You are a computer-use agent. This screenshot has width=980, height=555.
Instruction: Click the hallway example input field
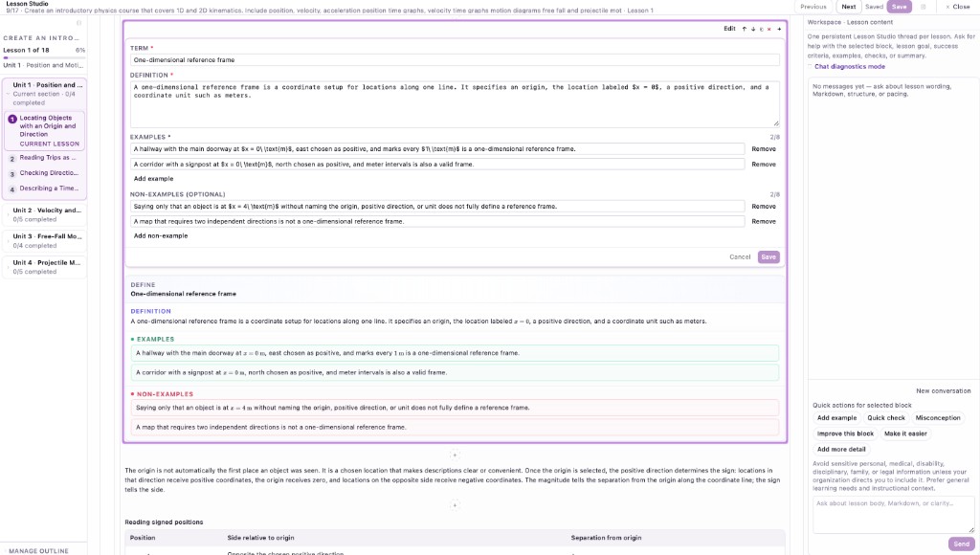(437, 148)
